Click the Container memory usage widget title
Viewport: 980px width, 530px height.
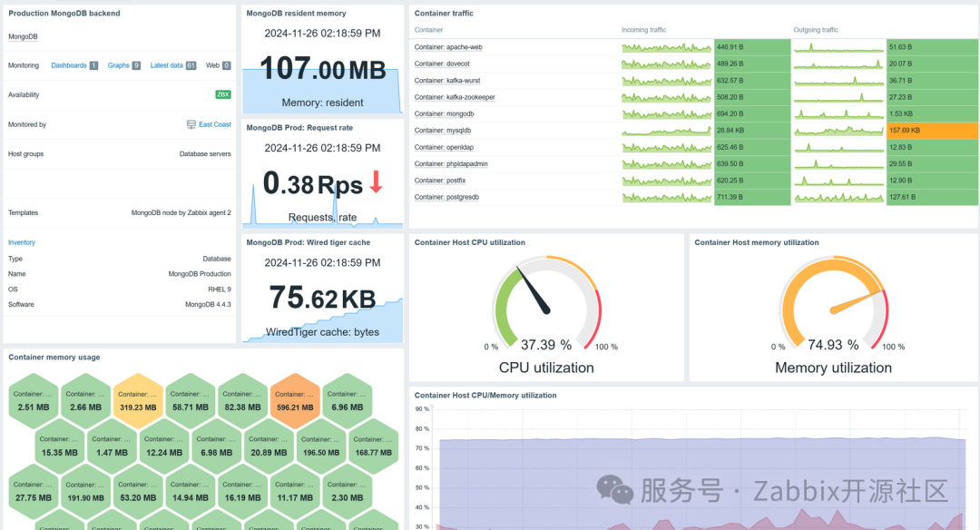click(x=54, y=358)
